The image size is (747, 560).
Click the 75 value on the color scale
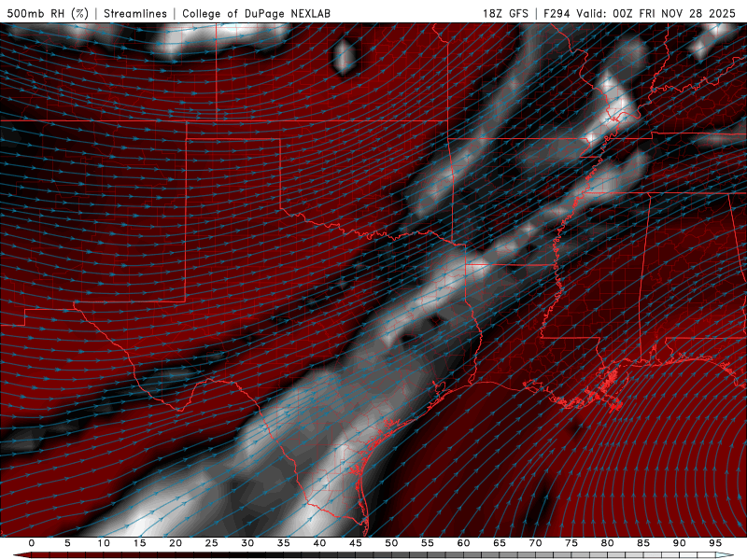click(x=571, y=543)
